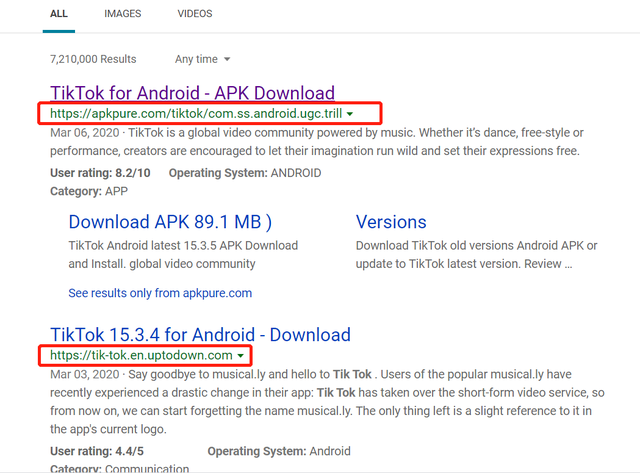Open TikTok 15.3.4 for Android - Download result
The width and height of the screenshot is (640, 473).
(x=200, y=335)
